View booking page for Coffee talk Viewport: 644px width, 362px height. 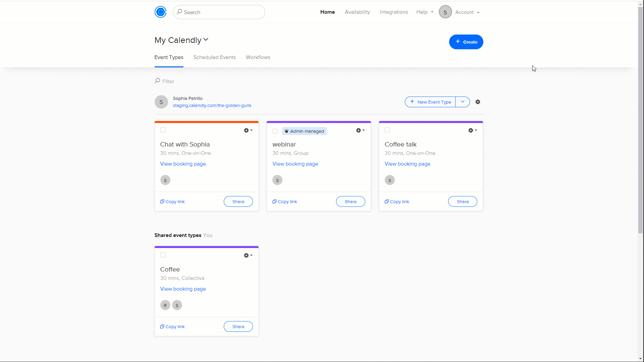coord(407,164)
